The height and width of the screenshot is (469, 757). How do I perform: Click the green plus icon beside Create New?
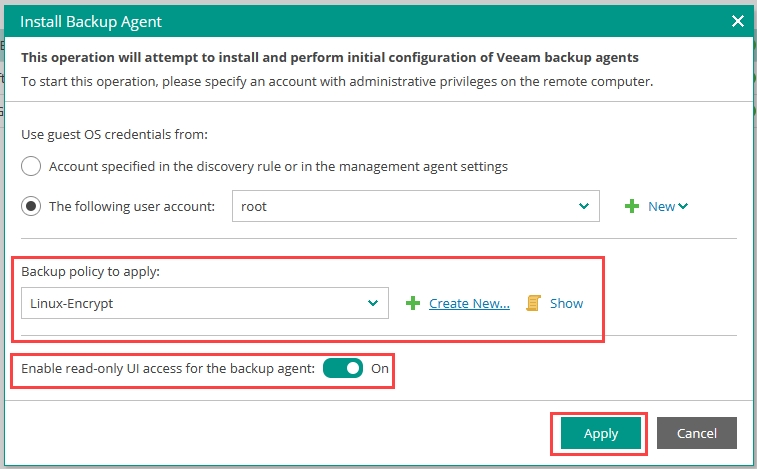[413, 304]
